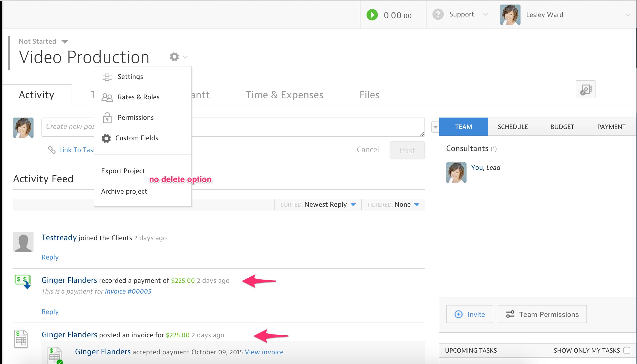Screen dimensions: 637x364
Task: Click Lesley Ward's profile avatar in header
Action: pyautogui.click(x=510, y=15)
